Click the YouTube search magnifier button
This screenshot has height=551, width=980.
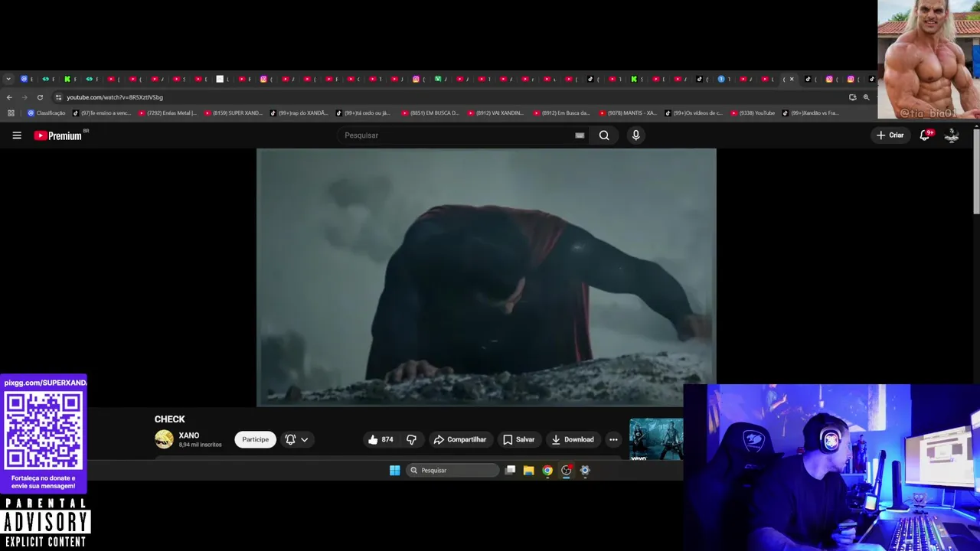[x=604, y=135]
